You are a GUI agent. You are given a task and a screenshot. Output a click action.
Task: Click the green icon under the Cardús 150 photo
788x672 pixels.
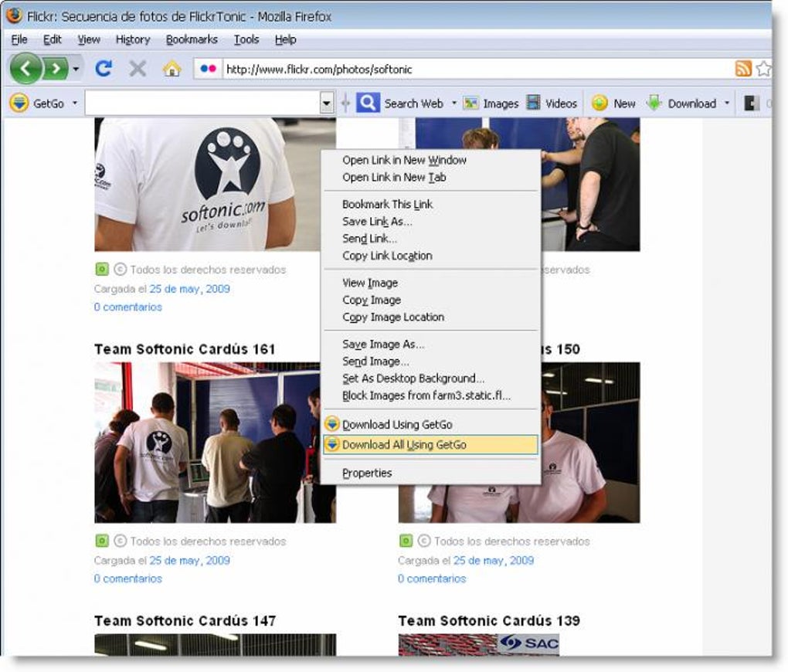(x=406, y=541)
